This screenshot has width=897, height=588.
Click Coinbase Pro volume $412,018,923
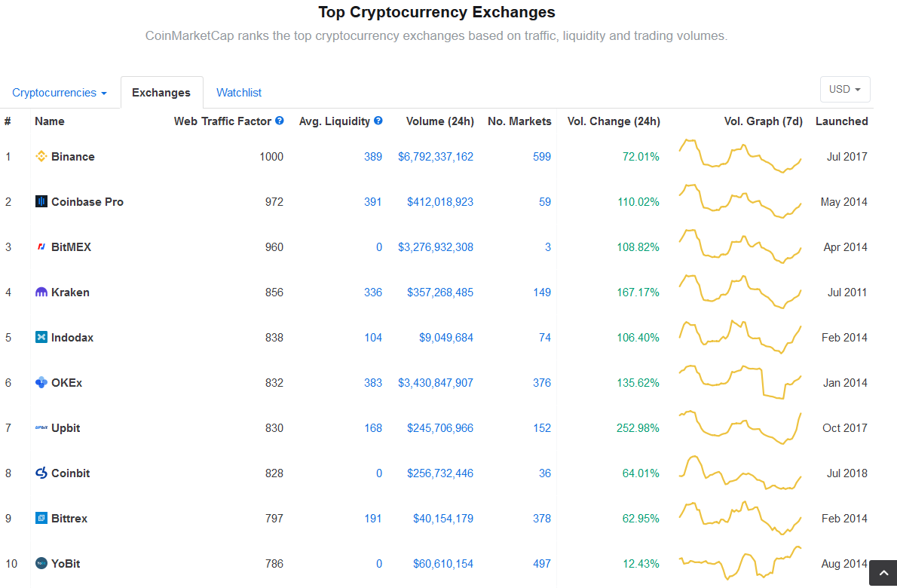[440, 202]
